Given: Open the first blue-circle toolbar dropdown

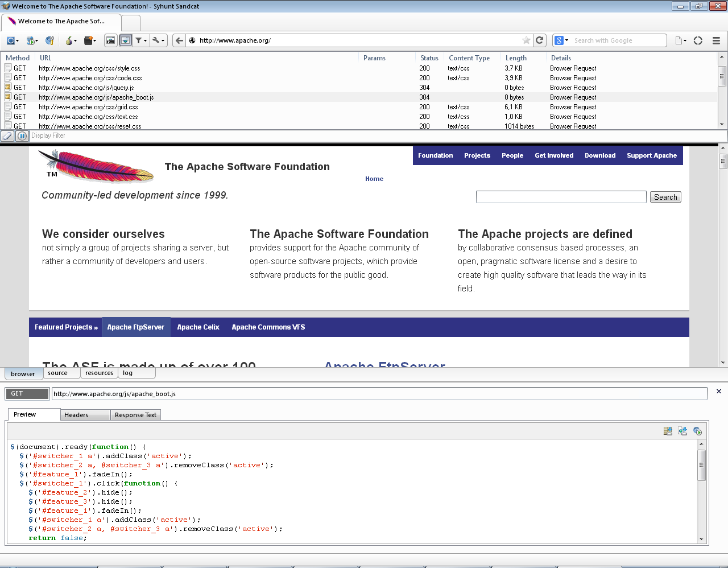Looking at the screenshot, I should point(13,40).
